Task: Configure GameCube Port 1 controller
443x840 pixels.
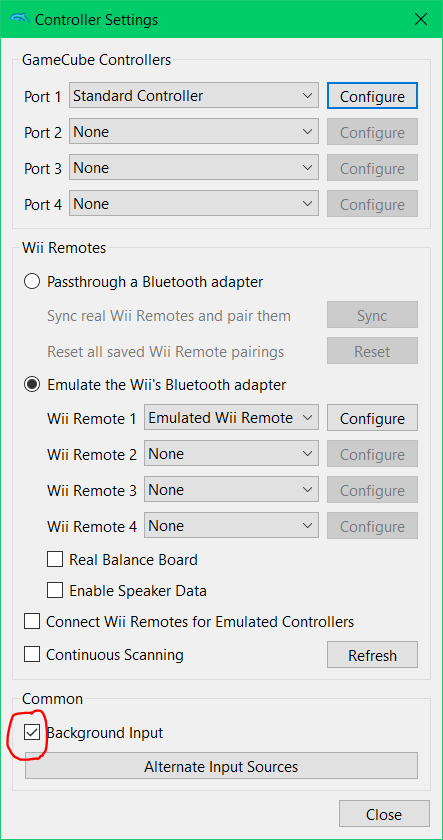Action: tap(372, 96)
